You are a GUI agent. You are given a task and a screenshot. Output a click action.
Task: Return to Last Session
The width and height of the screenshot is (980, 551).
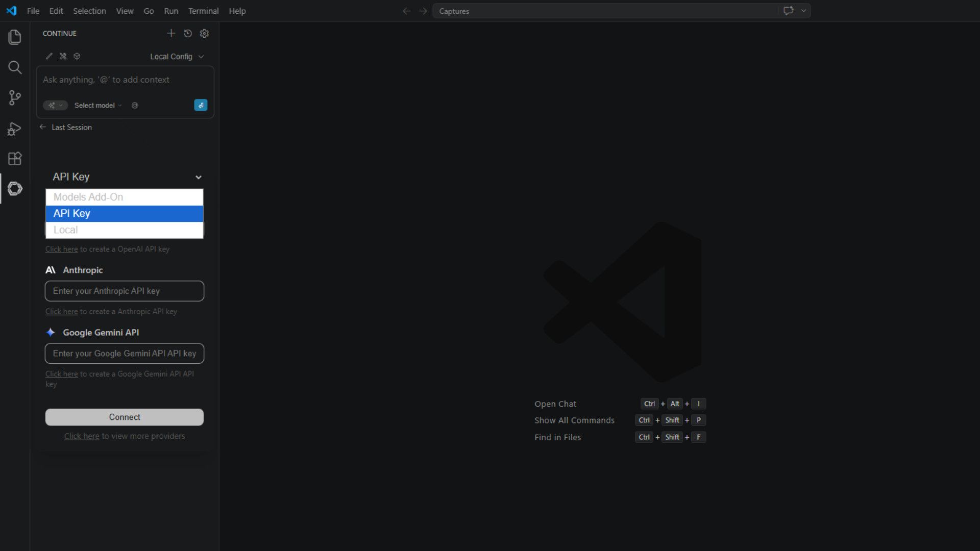click(x=66, y=127)
